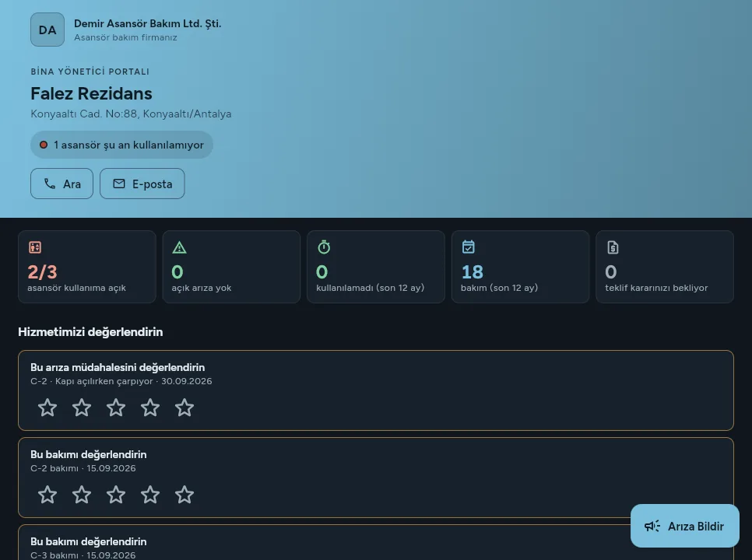The width and height of the screenshot is (752, 560).
Task: Click the calendar check icon above bakım count
Action: point(469,247)
